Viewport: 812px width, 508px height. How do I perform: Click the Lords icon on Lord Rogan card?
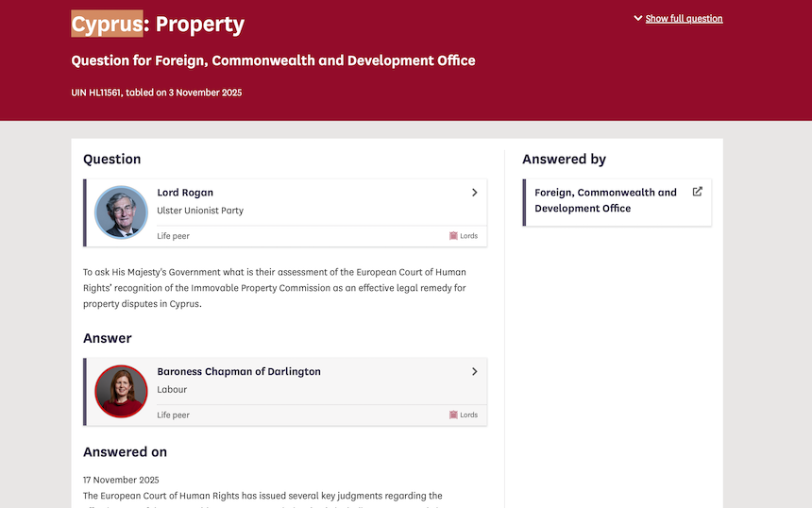pyautogui.click(x=453, y=236)
